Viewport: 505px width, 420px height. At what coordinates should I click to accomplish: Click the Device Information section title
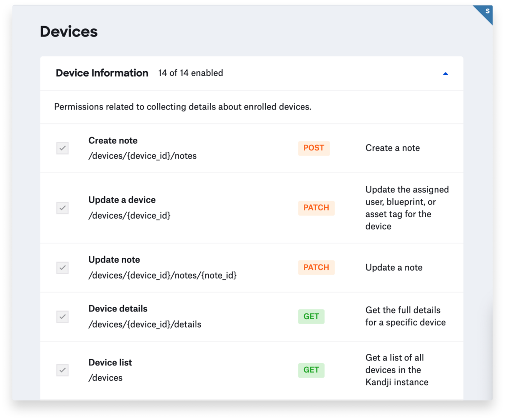[x=102, y=73]
